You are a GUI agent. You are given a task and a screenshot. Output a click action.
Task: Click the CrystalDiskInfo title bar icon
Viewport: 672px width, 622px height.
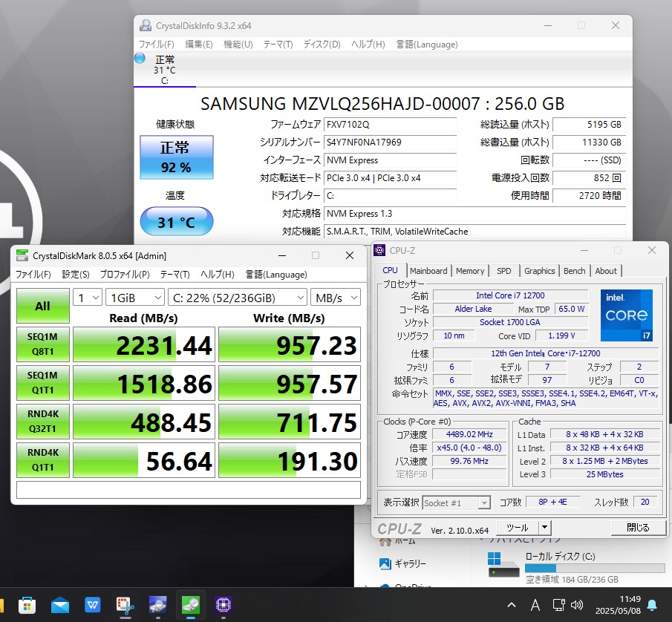point(146,25)
